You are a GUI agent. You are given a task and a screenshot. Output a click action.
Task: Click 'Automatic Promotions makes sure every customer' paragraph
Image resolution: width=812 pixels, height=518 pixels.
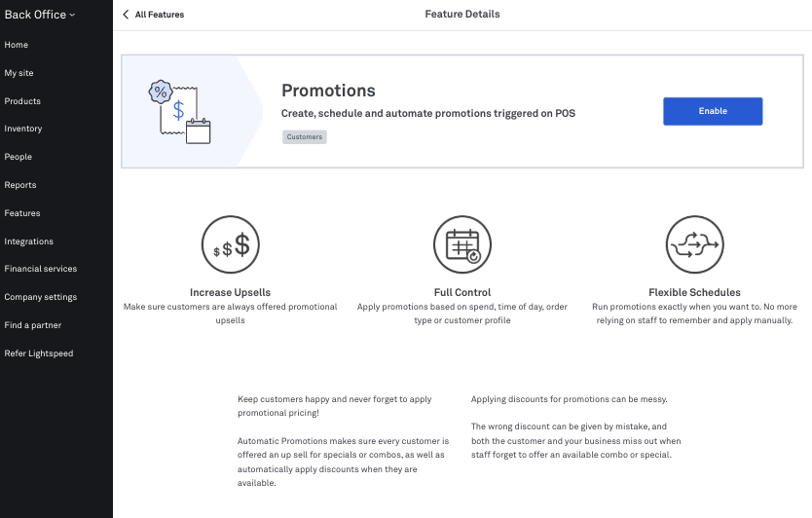tap(343, 462)
